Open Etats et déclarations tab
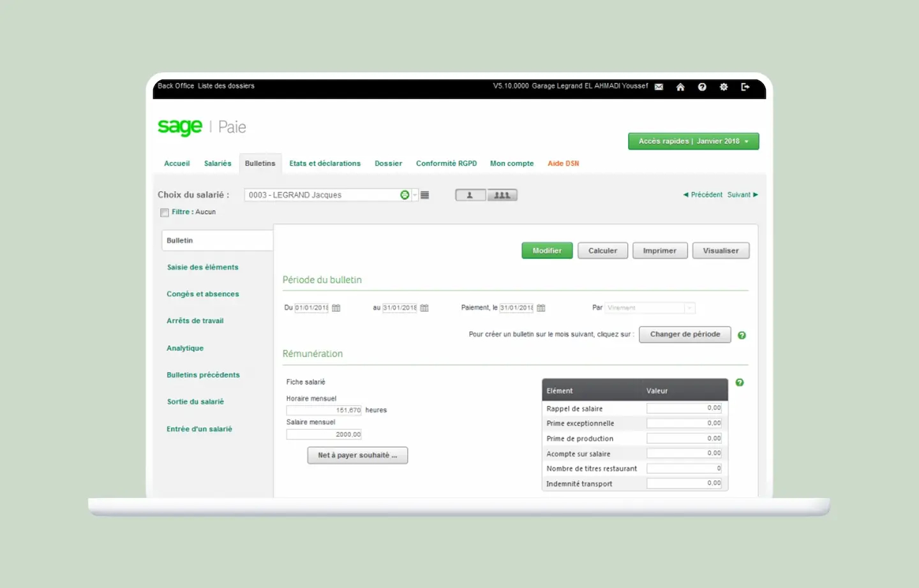This screenshot has height=588, width=919. [x=325, y=164]
